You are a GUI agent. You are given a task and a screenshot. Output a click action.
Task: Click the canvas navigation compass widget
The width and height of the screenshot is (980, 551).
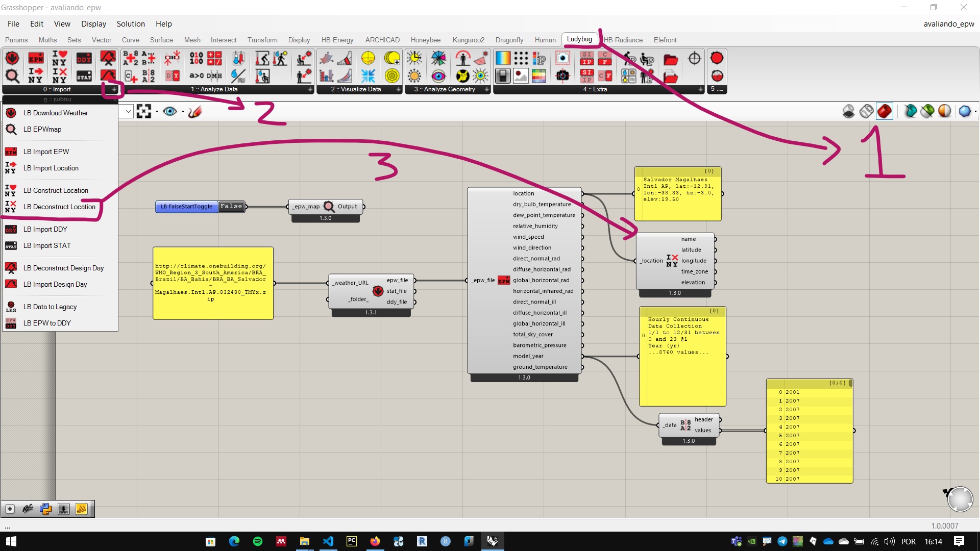point(960,499)
